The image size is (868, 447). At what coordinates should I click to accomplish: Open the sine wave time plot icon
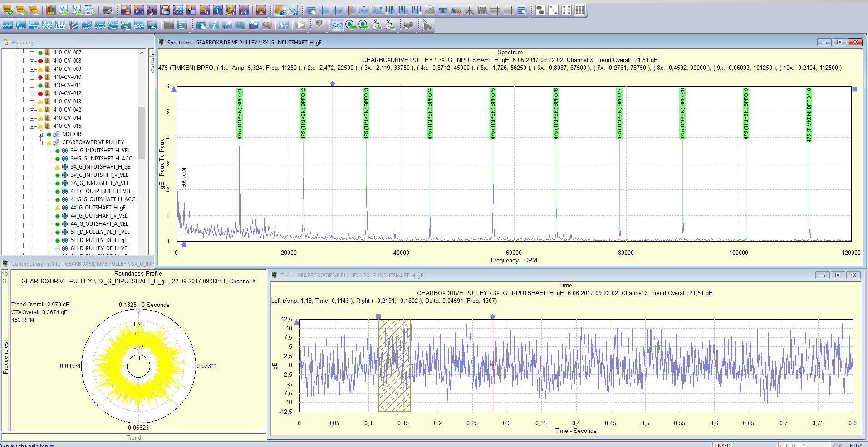pos(34,25)
